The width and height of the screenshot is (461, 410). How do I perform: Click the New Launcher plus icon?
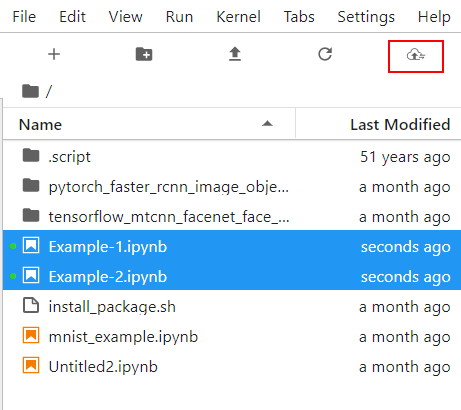click(54, 54)
